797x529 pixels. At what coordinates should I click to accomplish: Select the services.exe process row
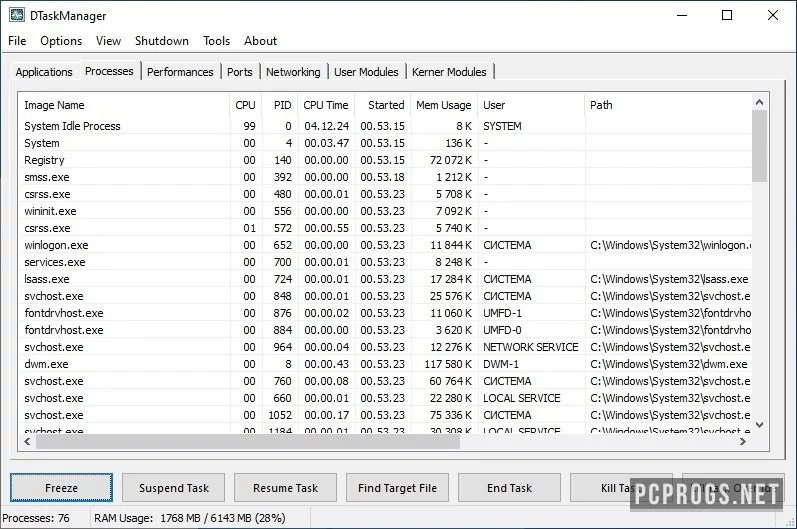click(x=385, y=262)
